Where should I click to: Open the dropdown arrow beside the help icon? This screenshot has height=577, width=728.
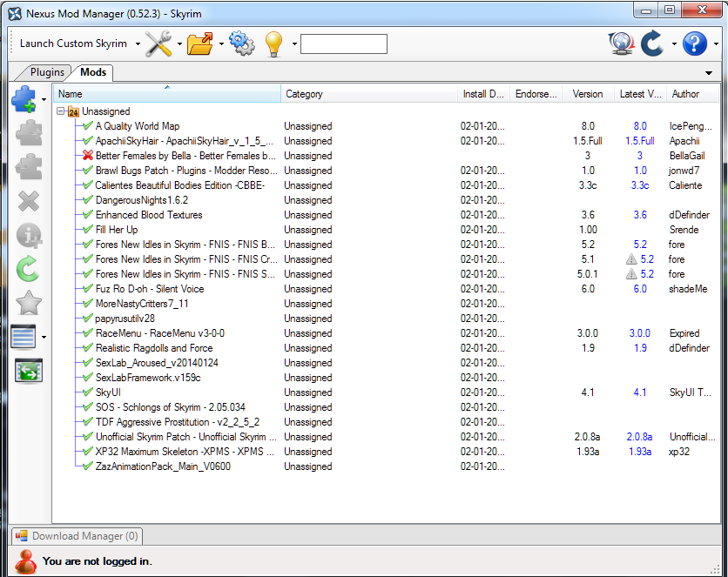coord(716,44)
